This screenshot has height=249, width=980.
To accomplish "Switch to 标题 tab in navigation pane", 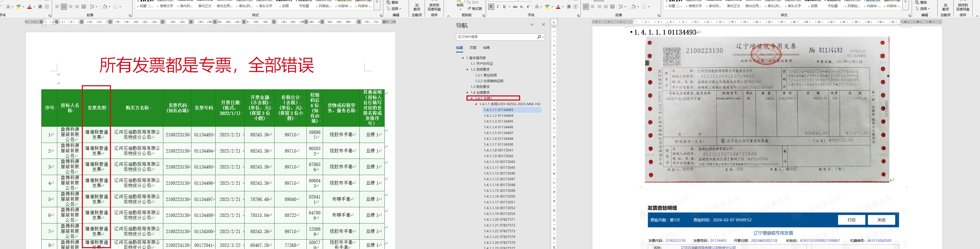I will (x=460, y=48).
